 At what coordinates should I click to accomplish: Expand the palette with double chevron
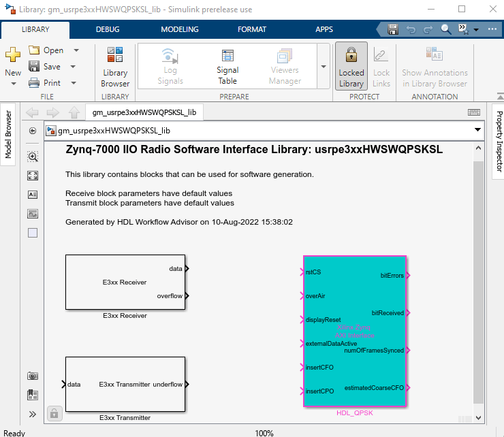click(x=33, y=414)
